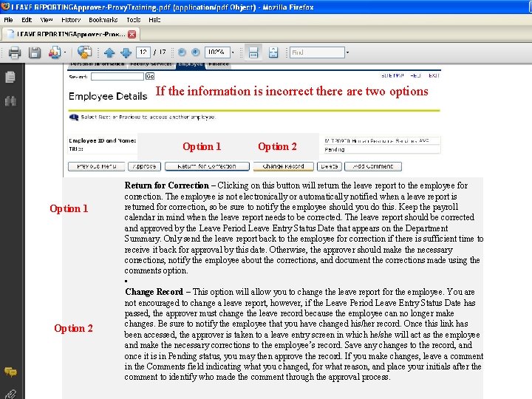The image size is (532, 399).
Task: Open the Pages panel in sidebar
Action: (x=10, y=77)
